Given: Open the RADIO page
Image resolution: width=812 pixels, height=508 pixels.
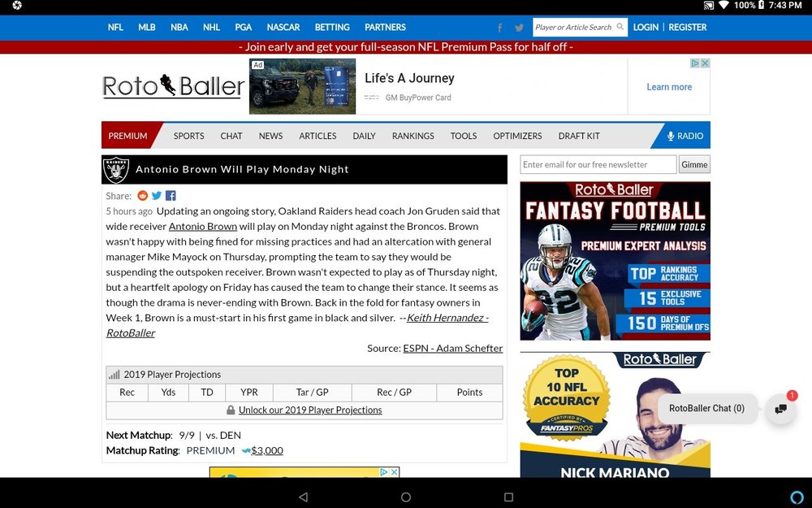Looking at the screenshot, I should click(x=685, y=136).
